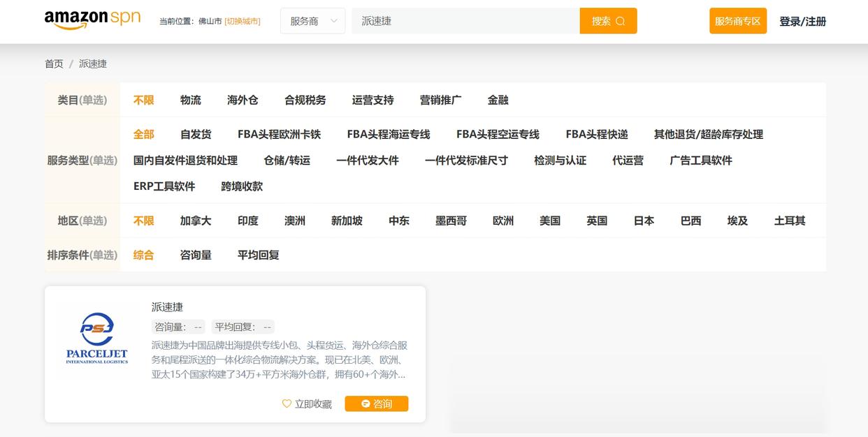This screenshot has width=868, height=437.
Task: Click 切换城市 to change city
Action: (241, 21)
